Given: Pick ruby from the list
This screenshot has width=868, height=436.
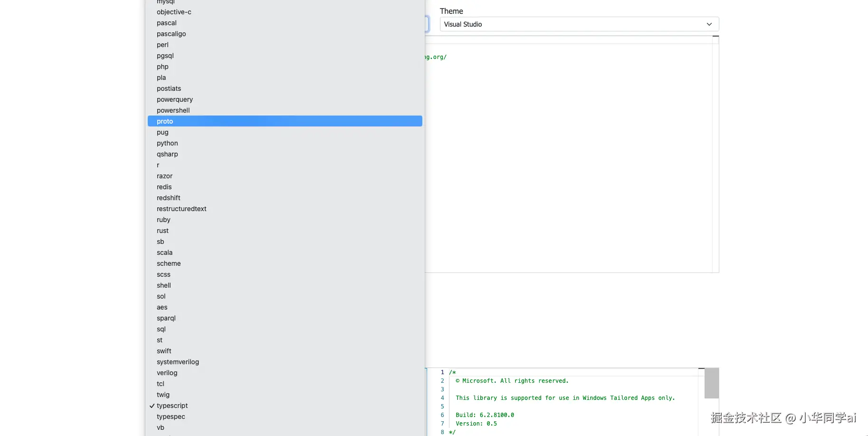Looking at the screenshot, I should (285, 220).
